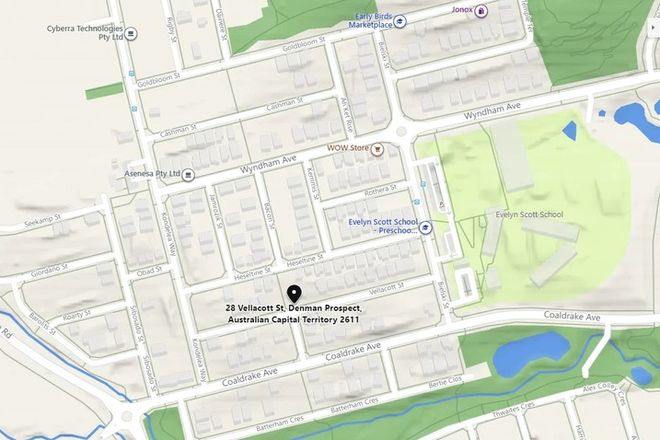Click the Evelyn Scott School Preschool text label
This screenshot has width=660, height=440.
click(383, 226)
